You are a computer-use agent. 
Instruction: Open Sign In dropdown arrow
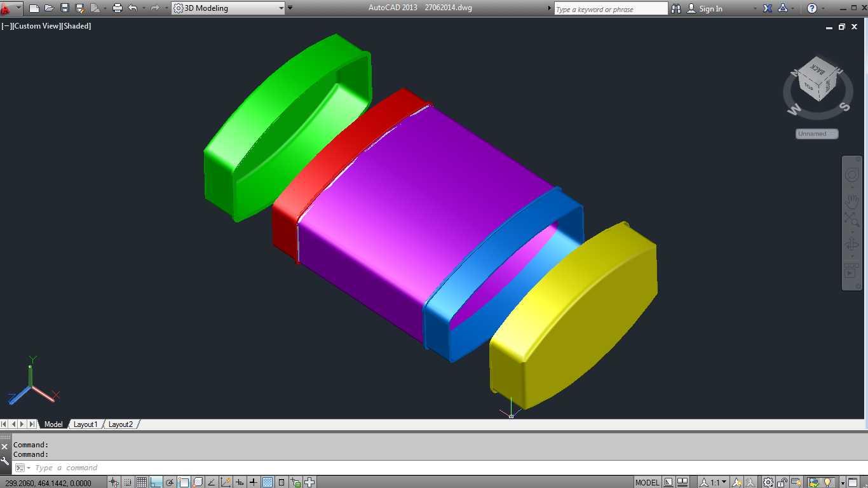(x=754, y=8)
